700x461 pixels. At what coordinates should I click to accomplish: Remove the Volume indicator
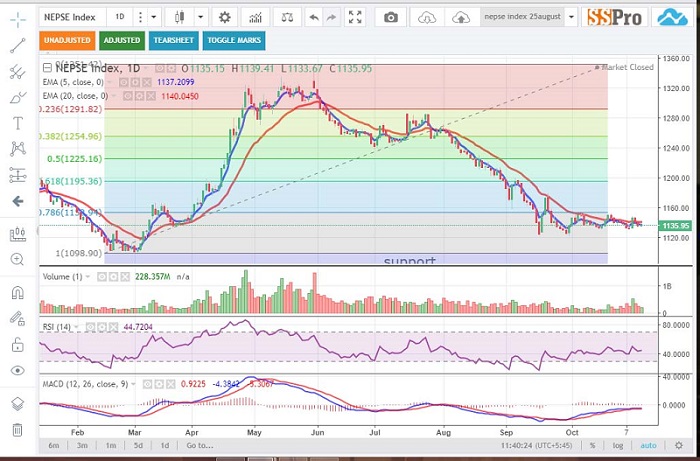click(125, 277)
